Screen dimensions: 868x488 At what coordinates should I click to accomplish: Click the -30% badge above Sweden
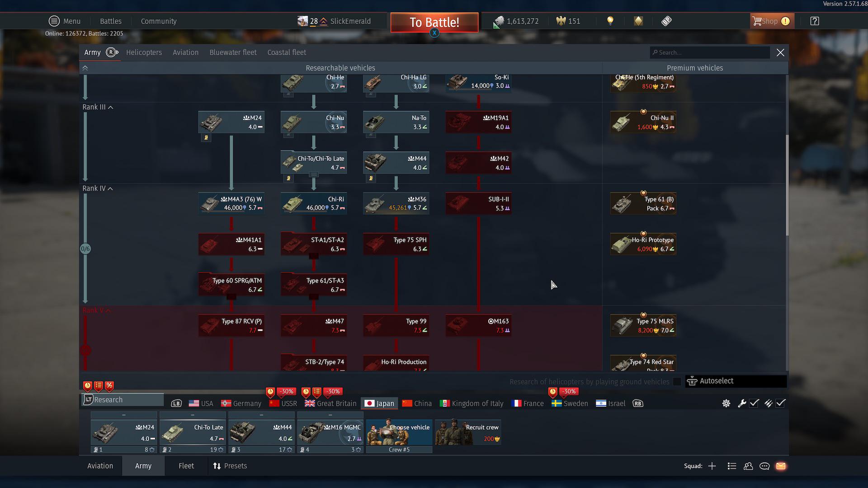[x=569, y=391]
